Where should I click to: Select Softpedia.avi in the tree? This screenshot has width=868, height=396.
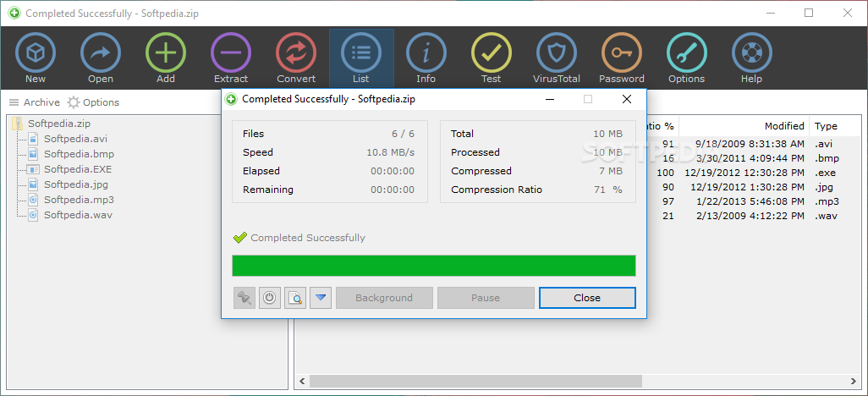coord(75,139)
